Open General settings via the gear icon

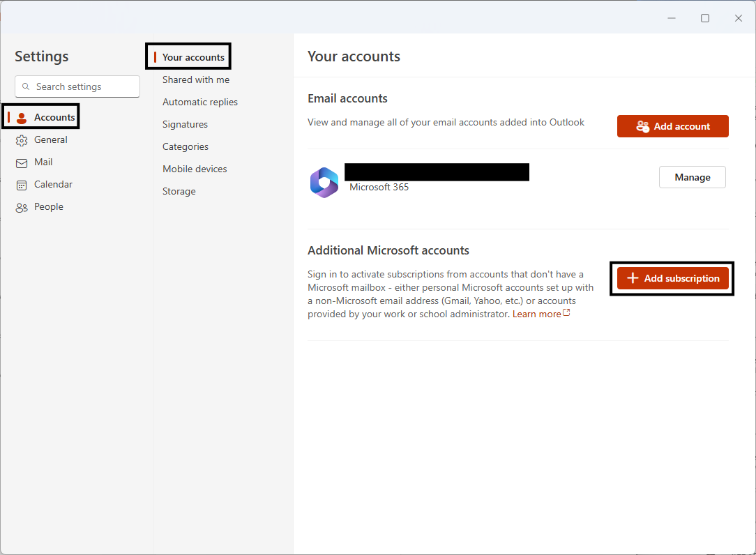(21, 139)
